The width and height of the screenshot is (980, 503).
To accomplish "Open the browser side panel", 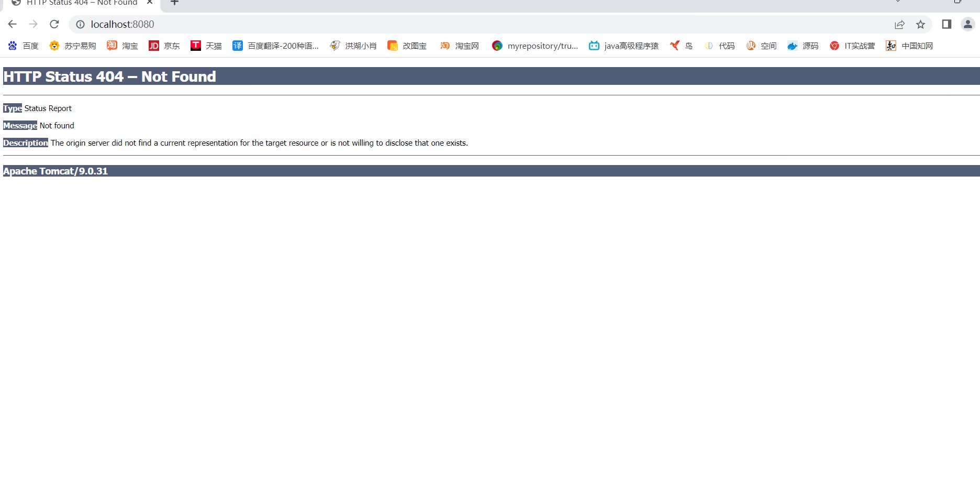I will click(x=946, y=24).
